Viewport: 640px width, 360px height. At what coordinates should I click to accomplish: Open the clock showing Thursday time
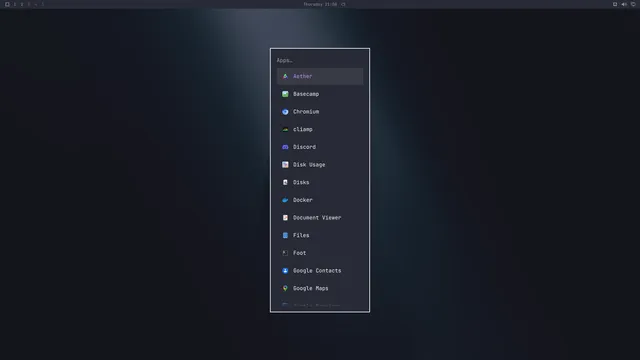coord(320,4)
